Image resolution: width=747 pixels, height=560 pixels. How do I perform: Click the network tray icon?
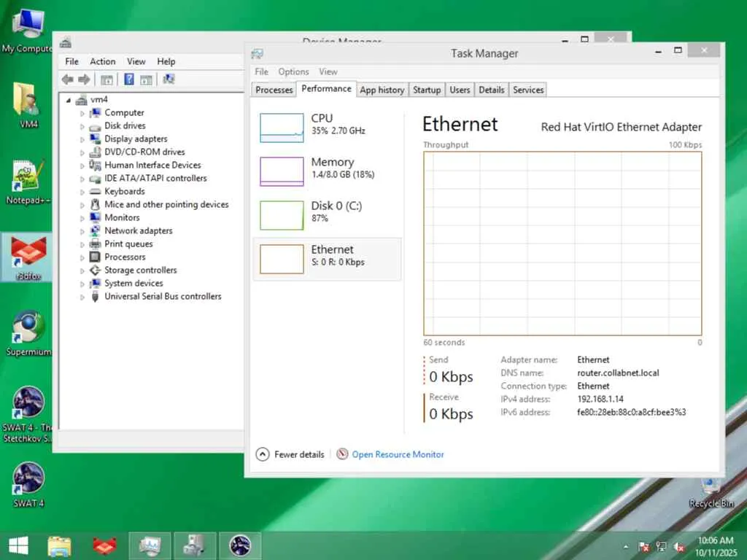(661, 547)
